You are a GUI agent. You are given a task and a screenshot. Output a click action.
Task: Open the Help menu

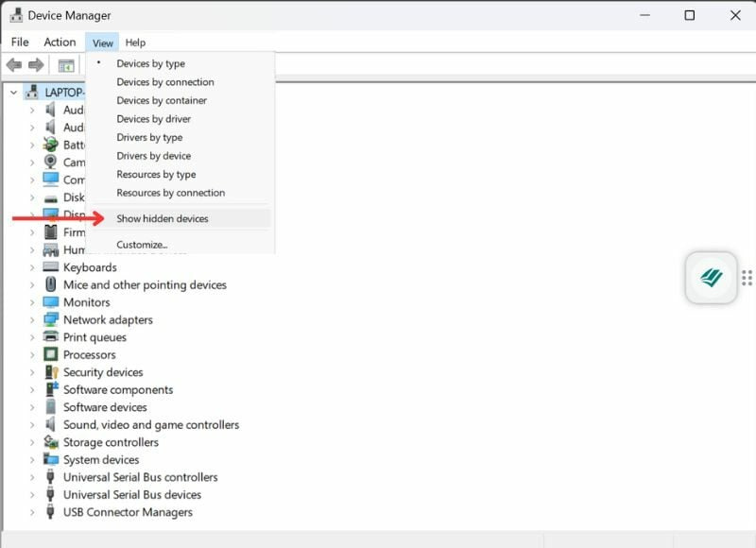(x=135, y=43)
